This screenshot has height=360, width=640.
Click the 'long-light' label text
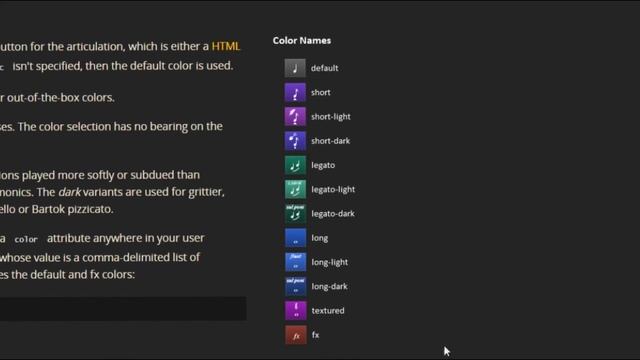329,262
